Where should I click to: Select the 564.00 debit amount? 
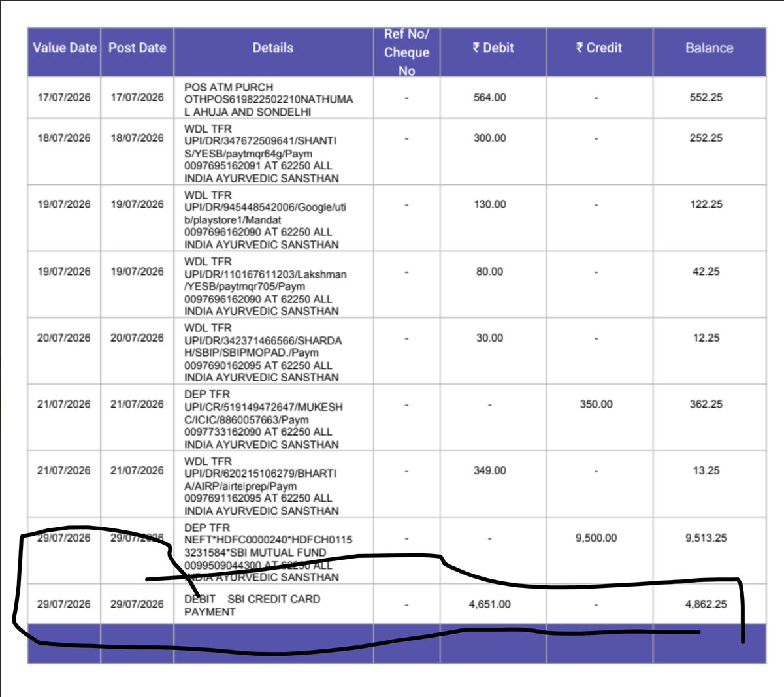[490, 97]
